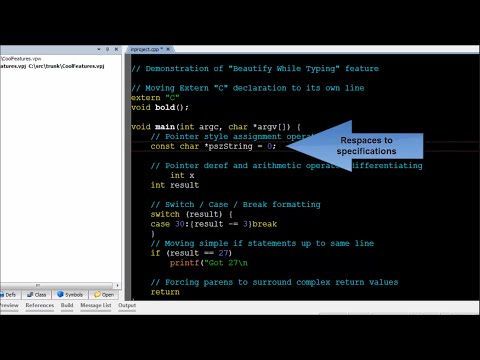Click the project panel horizontal scrollbar

point(56,285)
